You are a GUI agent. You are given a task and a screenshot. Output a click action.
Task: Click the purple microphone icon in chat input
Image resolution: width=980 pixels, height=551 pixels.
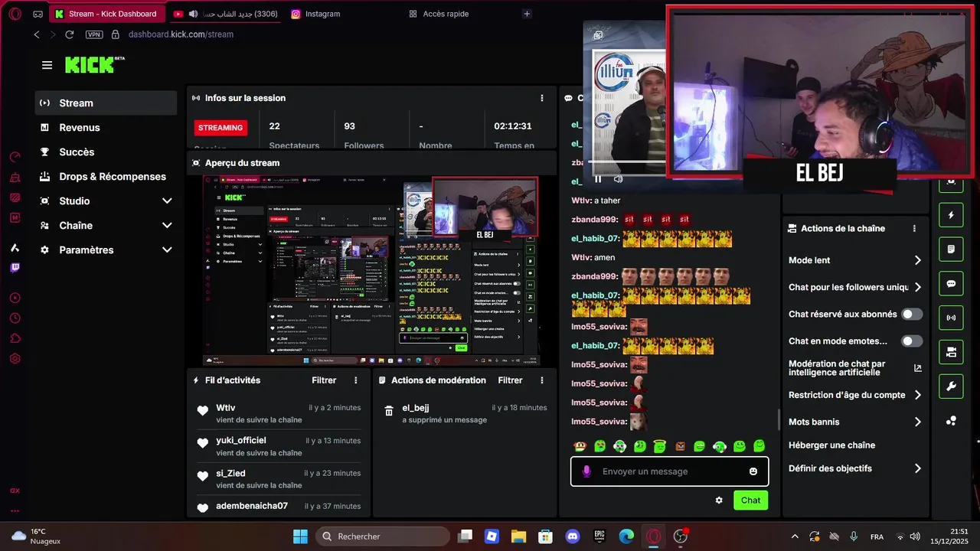[x=586, y=471]
